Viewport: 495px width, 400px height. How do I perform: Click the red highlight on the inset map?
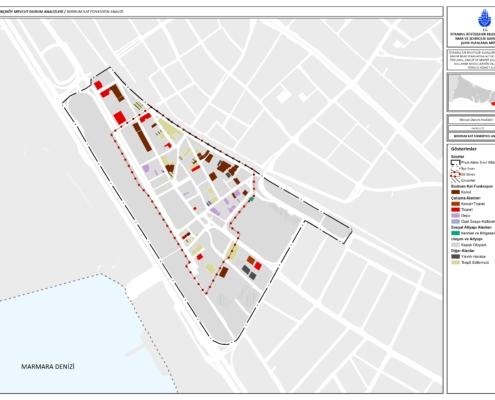coord(493,103)
